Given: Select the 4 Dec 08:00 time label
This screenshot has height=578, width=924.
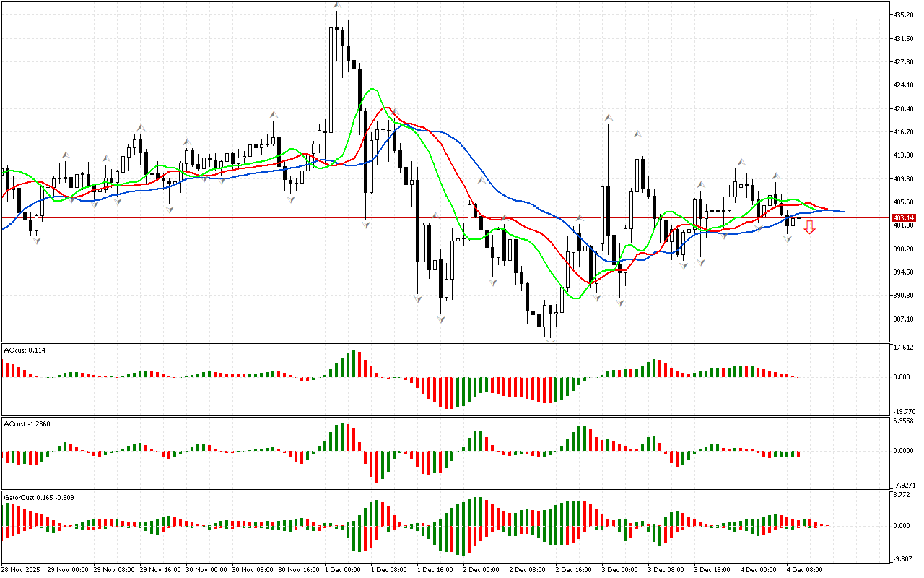Looking at the screenshot, I should 804,569.
